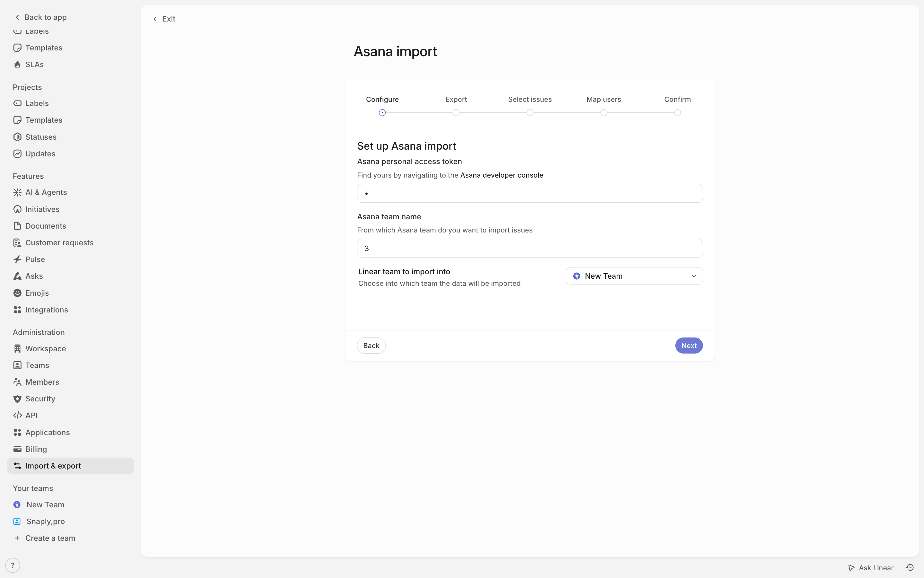924x578 pixels.
Task: Click the Initiatives icon
Action: [17, 209]
